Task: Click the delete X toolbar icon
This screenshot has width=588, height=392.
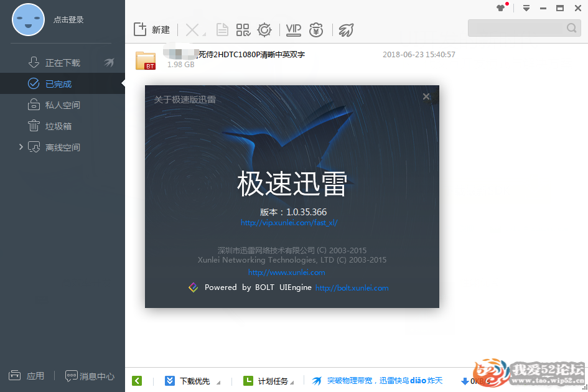Action: (192, 30)
